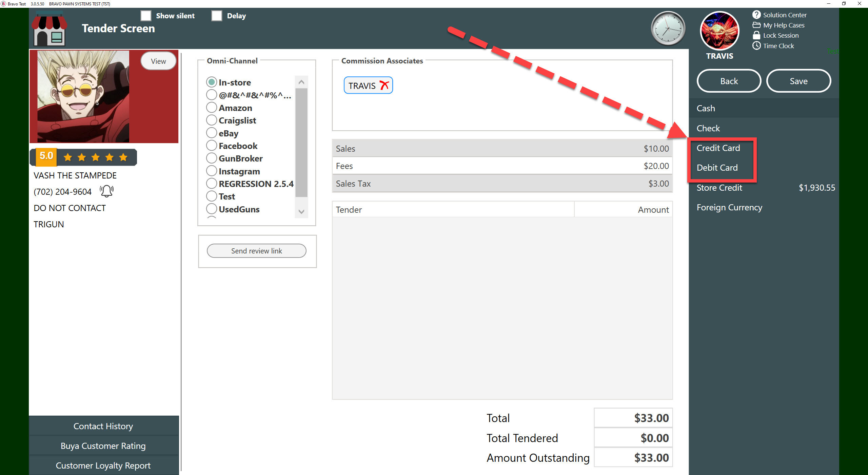The image size is (868, 475).
Task: Click View on customer photo
Action: [158, 61]
